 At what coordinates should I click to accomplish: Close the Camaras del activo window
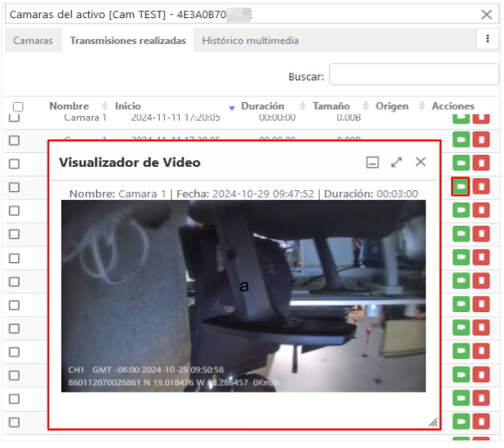tap(487, 15)
